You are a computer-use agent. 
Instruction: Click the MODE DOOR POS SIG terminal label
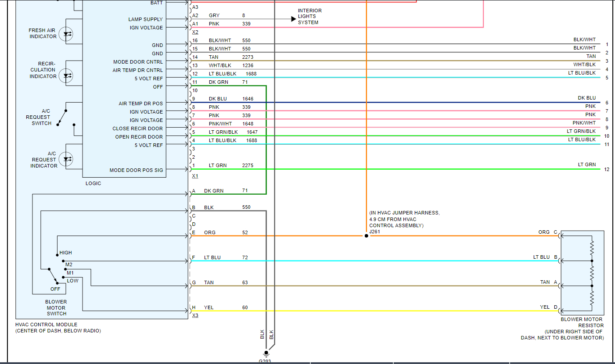[136, 170]
